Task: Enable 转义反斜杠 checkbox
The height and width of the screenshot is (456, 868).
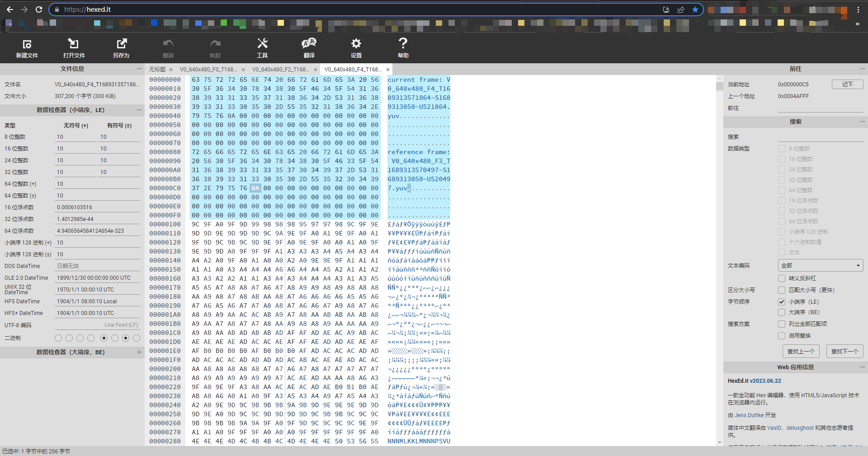Action: point(782,278)
